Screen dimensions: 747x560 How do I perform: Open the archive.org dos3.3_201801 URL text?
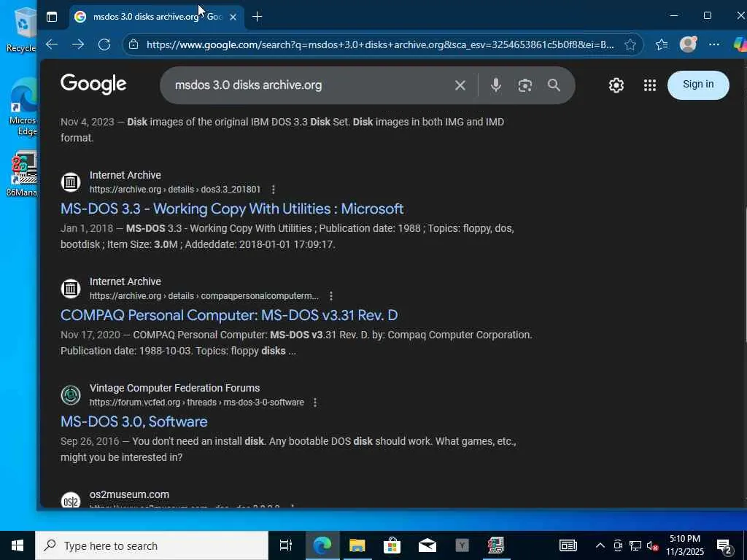[x=175, y=190]
